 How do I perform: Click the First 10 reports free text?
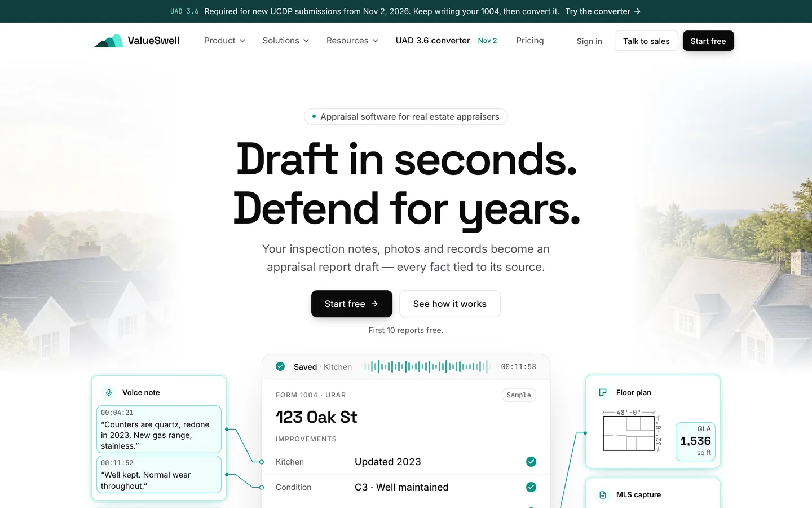(406, 330)
